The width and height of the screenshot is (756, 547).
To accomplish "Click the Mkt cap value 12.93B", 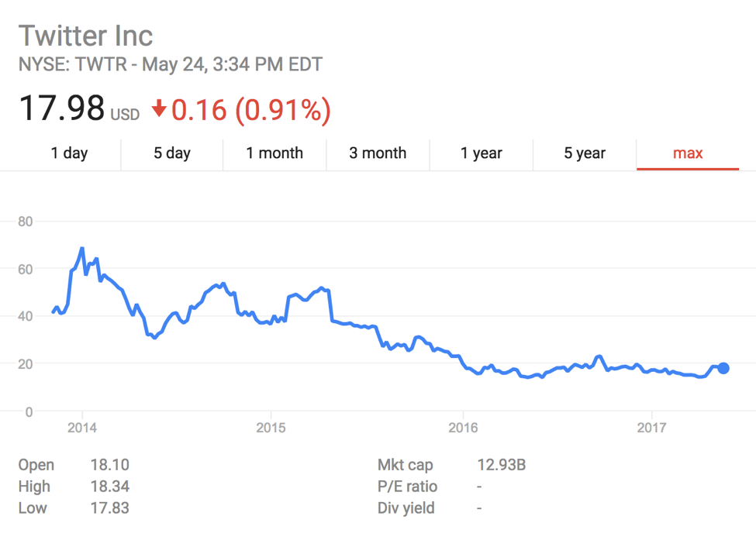I will click(x=502, y=465).
